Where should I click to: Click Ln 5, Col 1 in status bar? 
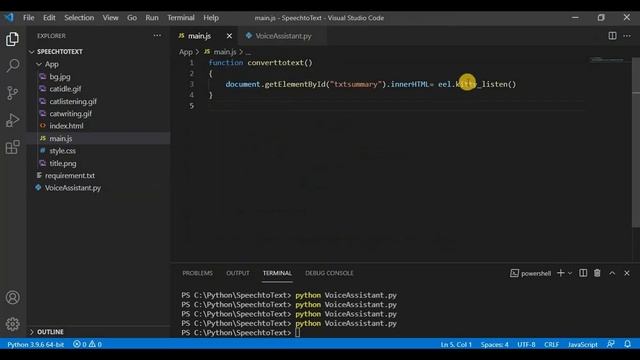pos(456,344)
